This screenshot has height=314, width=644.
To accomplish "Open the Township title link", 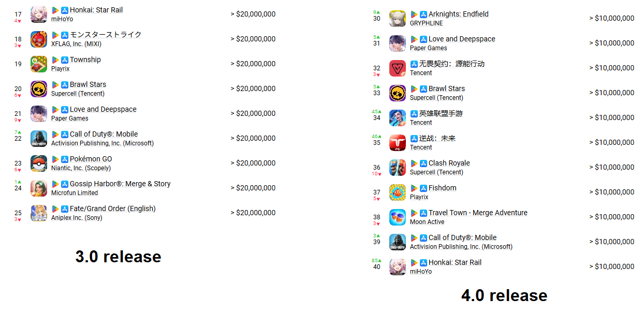I will 85,60.
